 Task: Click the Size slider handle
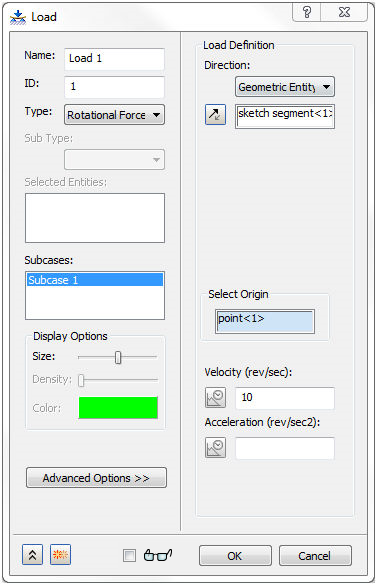[x=118, y=357]
